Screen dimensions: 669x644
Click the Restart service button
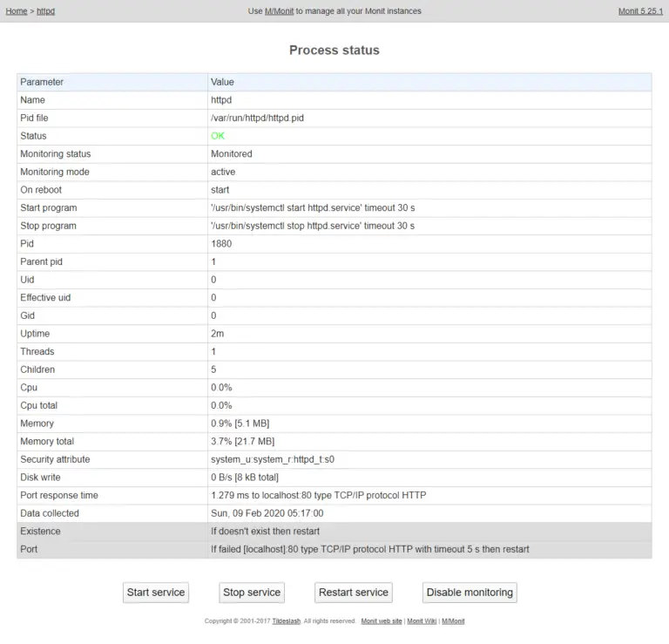tap(354, 593)
